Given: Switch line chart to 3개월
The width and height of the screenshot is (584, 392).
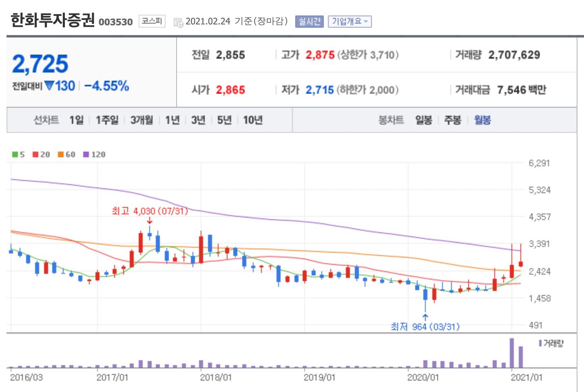Looking at the screenshot, I should point(142,120).
